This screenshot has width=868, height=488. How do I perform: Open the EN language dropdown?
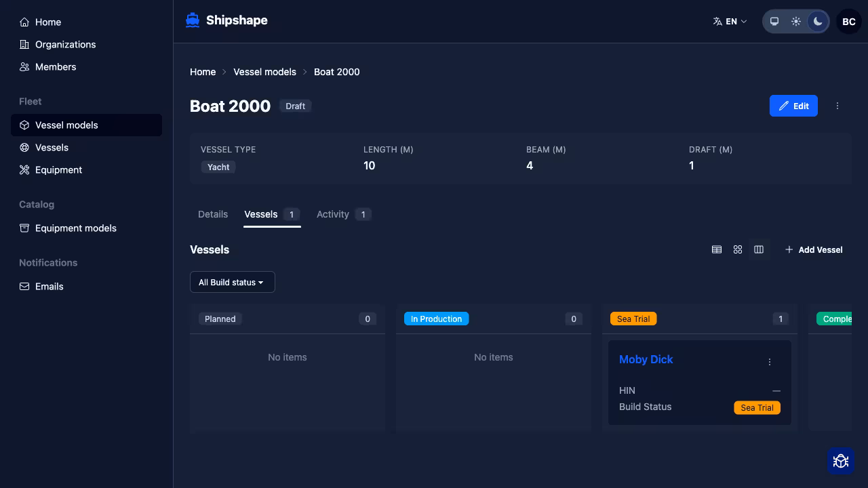pos(730,22)
